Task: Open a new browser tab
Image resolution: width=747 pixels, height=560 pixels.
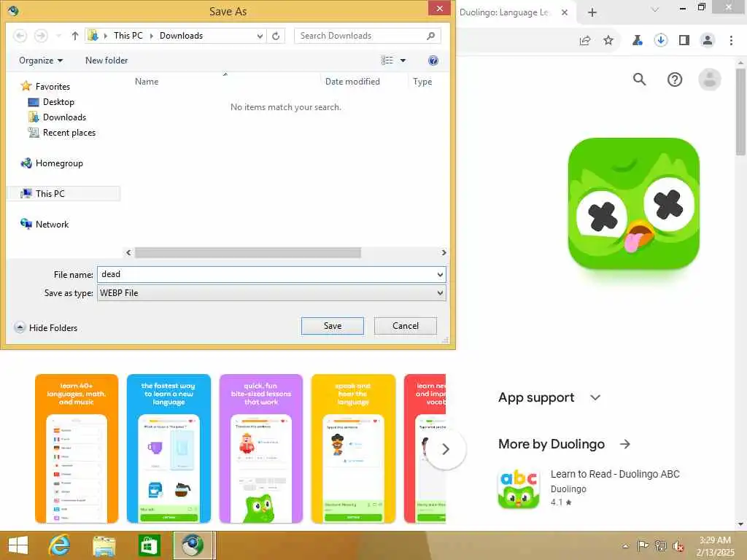Action: (x=592, y=12)
